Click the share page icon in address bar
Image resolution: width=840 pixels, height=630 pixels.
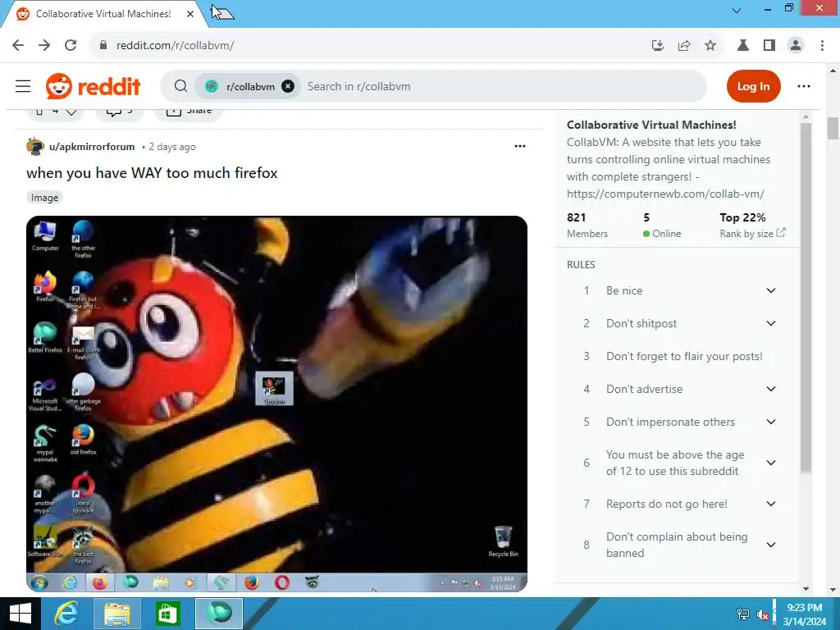click(x=684, y=46)
